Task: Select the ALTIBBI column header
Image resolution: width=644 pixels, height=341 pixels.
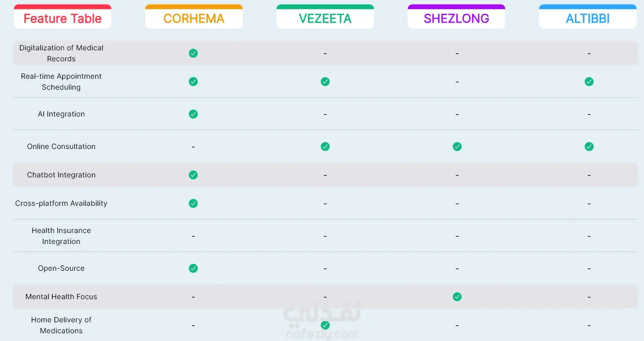Action: (x=588, y=18)
